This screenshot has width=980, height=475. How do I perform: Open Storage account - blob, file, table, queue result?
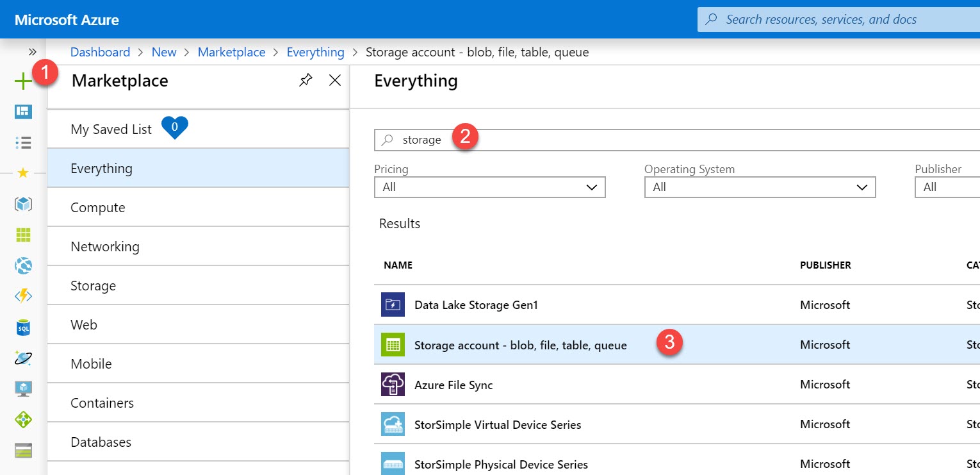pos(520,345)
